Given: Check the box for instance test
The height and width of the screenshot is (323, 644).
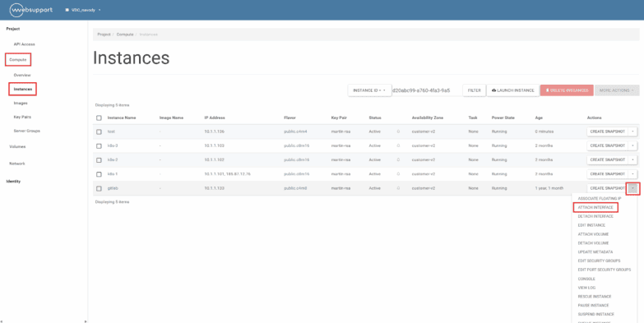Looking at the screenshot, I should tap(99, 132).
